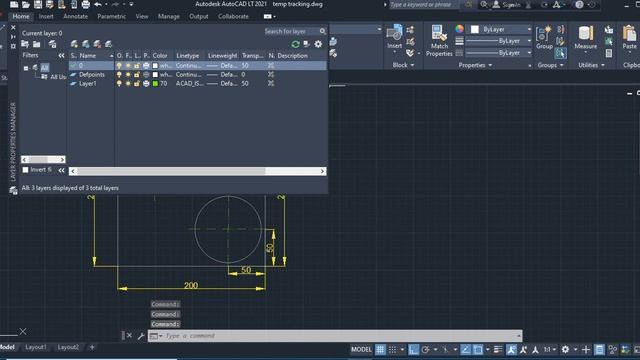Click the Set Current layer icon
The height and width of the screenshot is (360, 640).
(109, 44)
